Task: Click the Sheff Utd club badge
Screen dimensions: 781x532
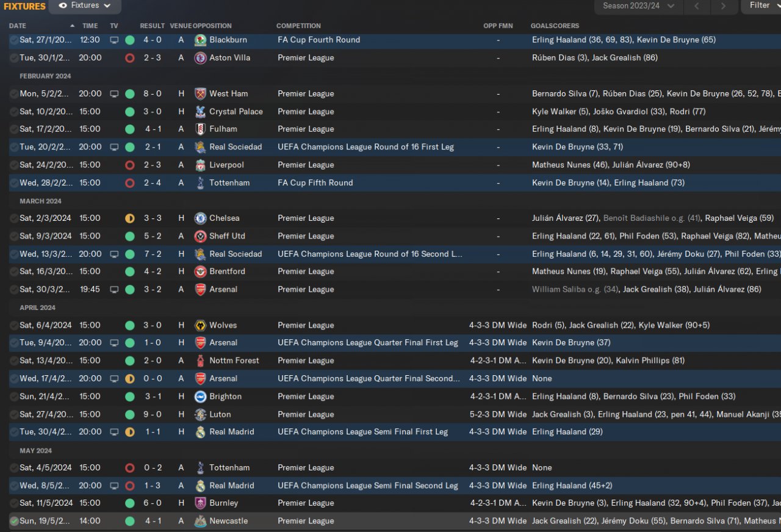Action: (200, 236)
